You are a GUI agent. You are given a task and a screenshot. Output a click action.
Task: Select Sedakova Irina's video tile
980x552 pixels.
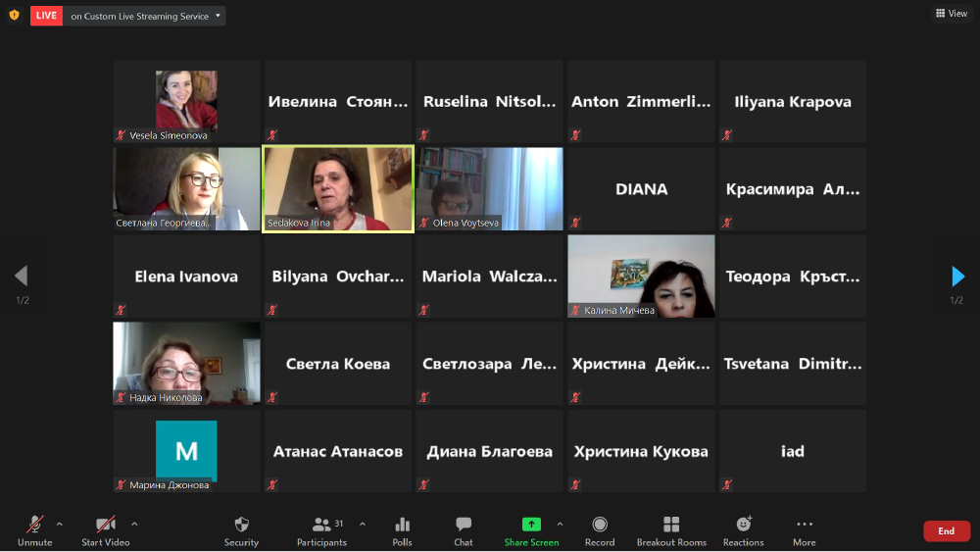[338, 189]
